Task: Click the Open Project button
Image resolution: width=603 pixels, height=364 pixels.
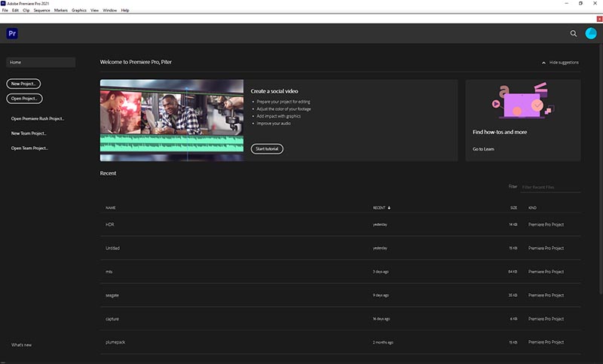Action: click(25, 99)
